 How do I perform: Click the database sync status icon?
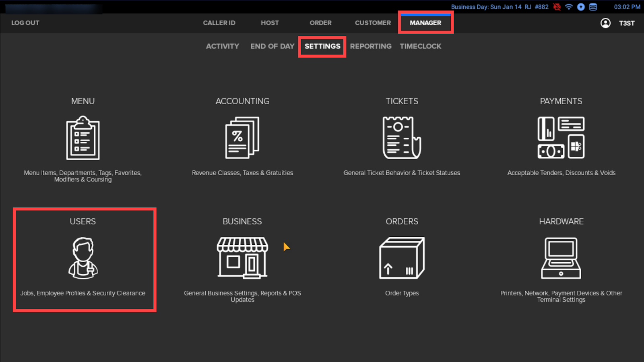coord(593,7)
